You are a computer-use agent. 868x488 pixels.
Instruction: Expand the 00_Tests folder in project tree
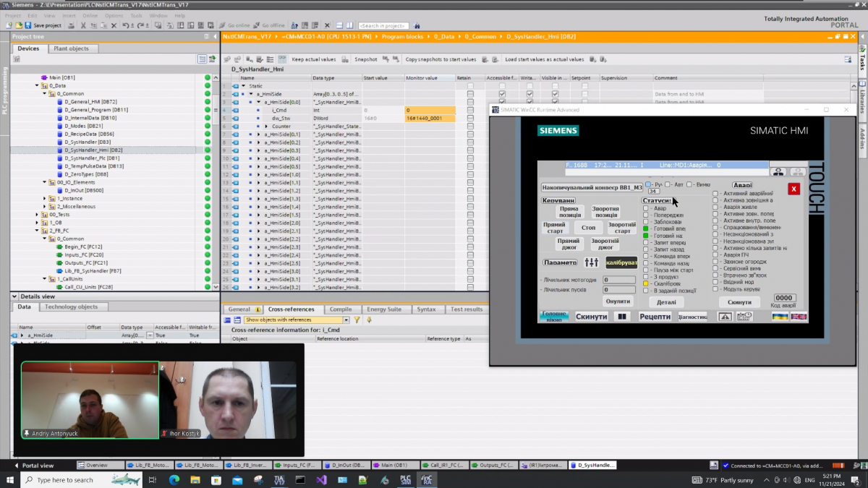(37, 215)
